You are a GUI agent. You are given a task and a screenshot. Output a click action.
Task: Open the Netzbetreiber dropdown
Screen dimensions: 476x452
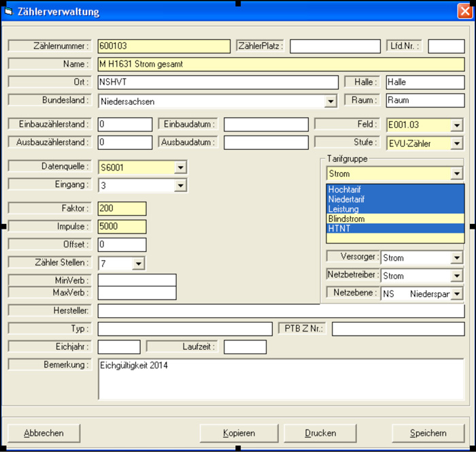coord(456,276)
